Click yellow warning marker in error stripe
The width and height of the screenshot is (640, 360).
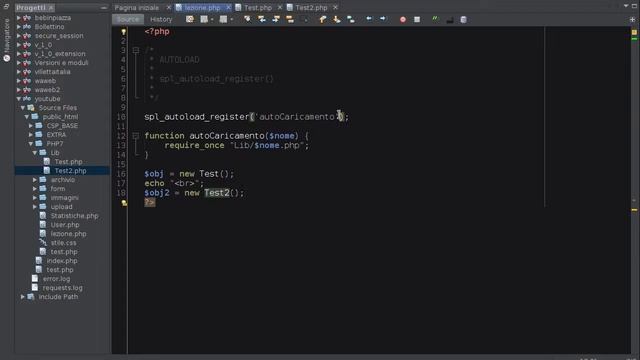click(x=634, y=210)
